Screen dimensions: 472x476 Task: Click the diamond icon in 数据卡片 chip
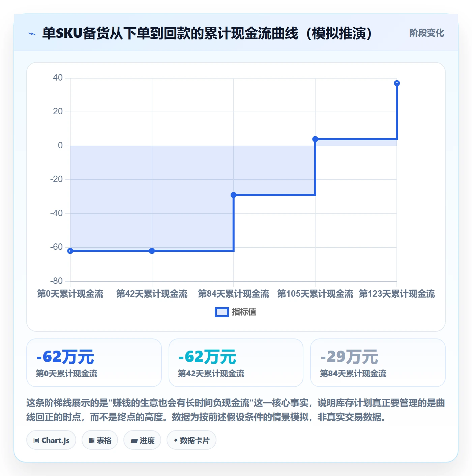(176, 440)
